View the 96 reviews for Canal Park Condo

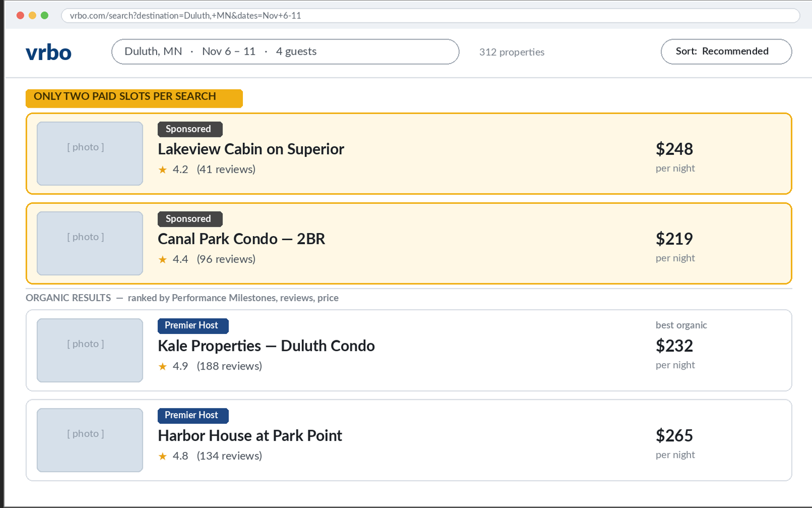click(226, 259)
